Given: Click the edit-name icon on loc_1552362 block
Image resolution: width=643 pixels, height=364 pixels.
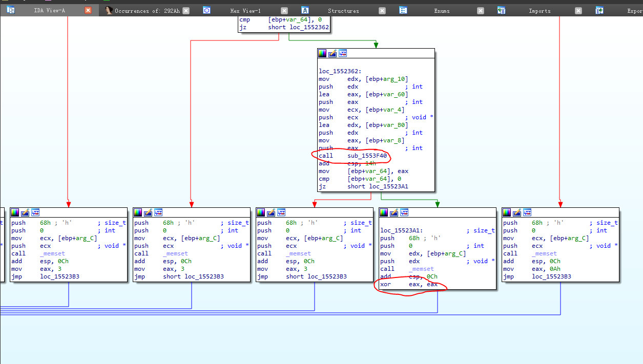Looking at the screenshot, I should coord(333,53).
